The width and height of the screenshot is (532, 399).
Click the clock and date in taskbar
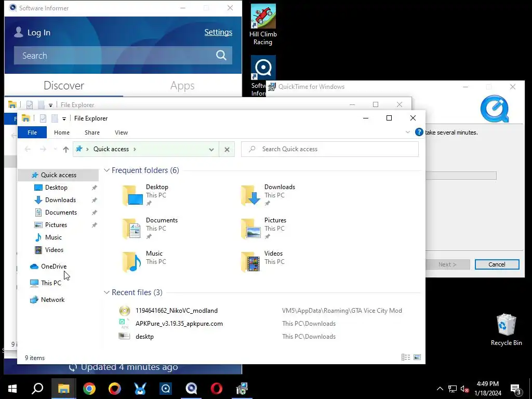tap(487, 389)
